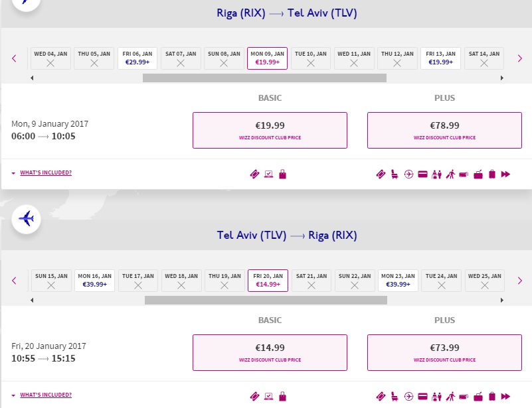This screenshot has width=532, height=408.
Task: Click airport check-in desk icon, Tel Aviv–Riga Plus
Action: 436,396
